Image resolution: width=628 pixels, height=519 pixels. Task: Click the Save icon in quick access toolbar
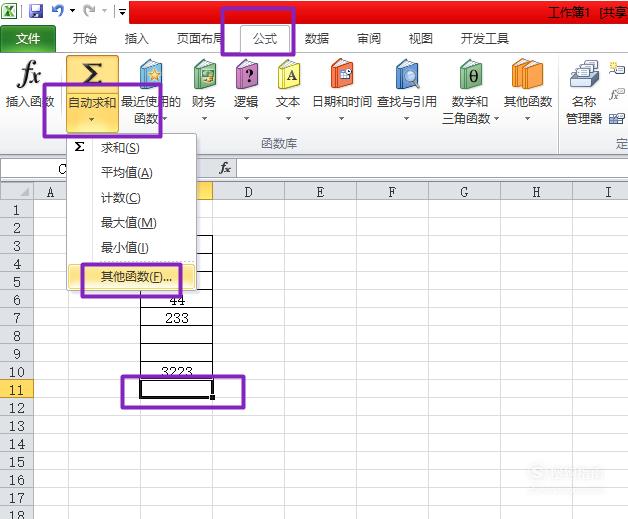coord(36,11)
